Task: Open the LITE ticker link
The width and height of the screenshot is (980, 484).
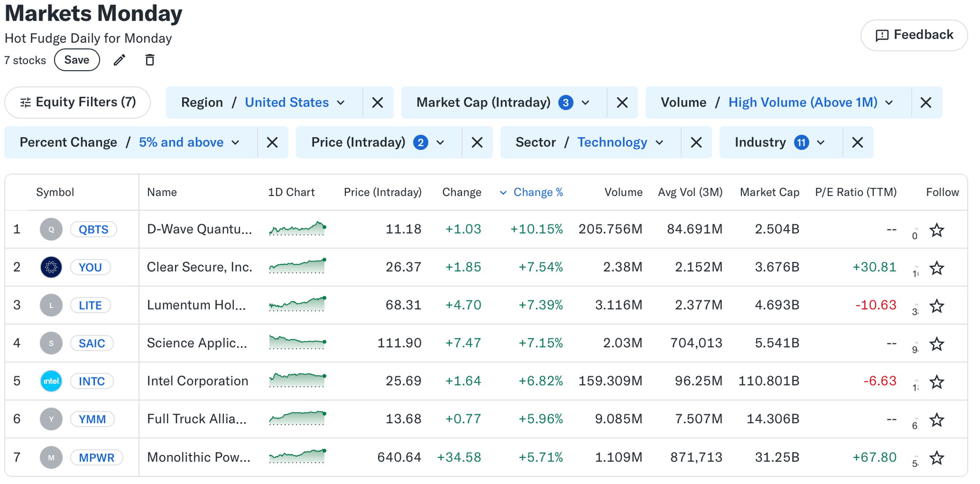Action: (x=90, y=305)
